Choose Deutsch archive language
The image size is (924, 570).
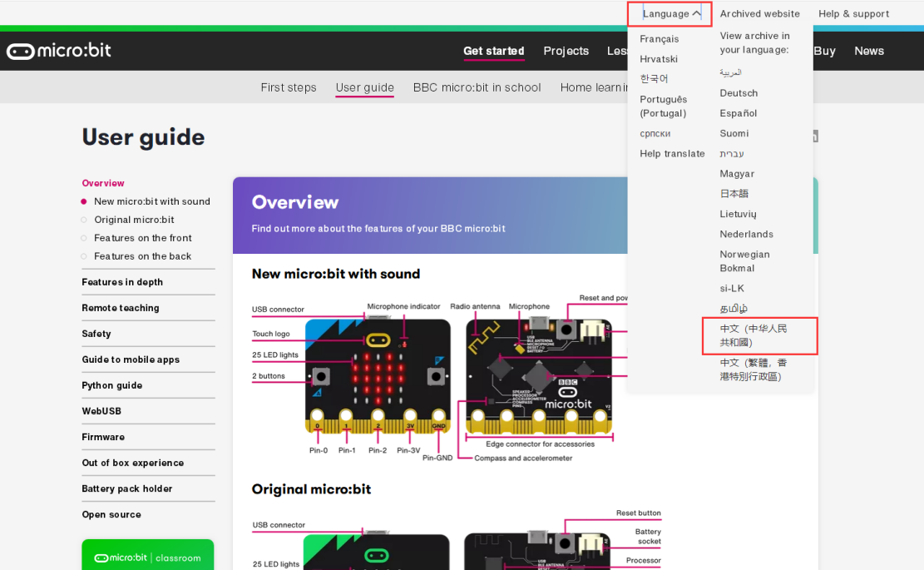pyautogui.click(x=739, y=93)
